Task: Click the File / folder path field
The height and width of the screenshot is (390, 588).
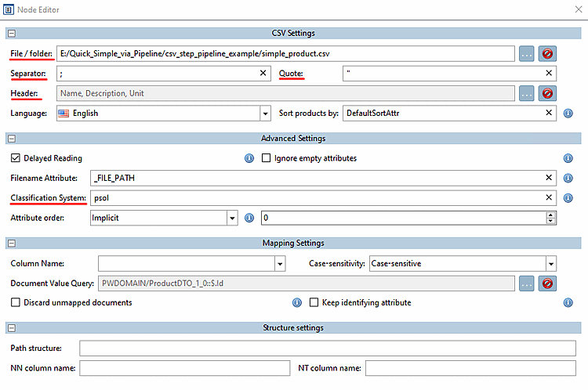Action: tap(285, 53)
